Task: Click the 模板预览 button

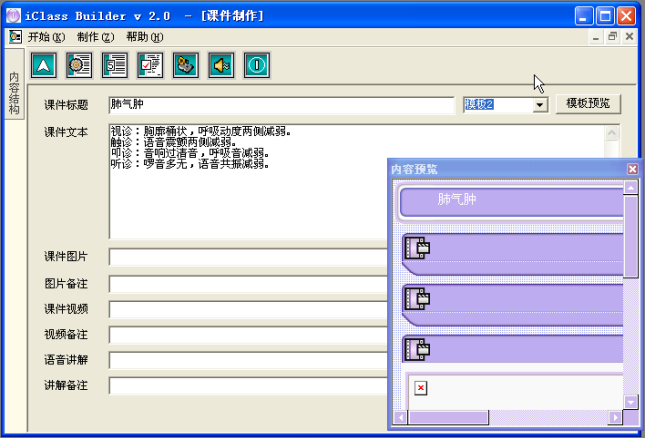Action: (x=588, y=103)
